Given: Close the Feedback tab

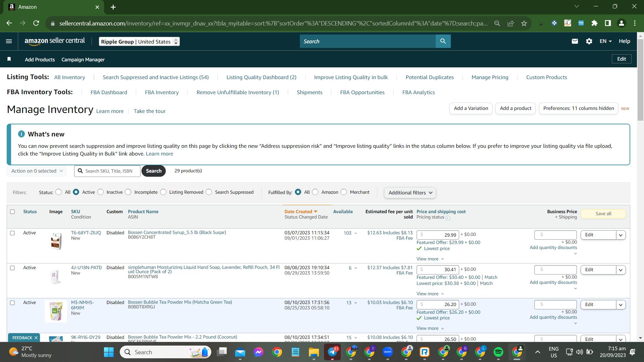Looking at the screenshot, I should (x=36, y=338).
